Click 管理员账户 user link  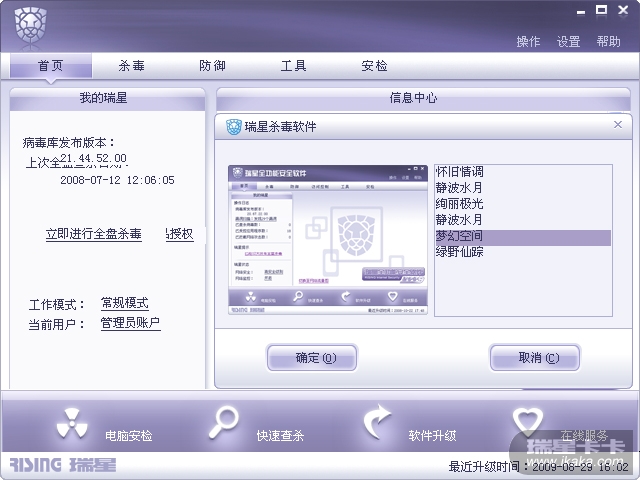click(x=130, y=323)
